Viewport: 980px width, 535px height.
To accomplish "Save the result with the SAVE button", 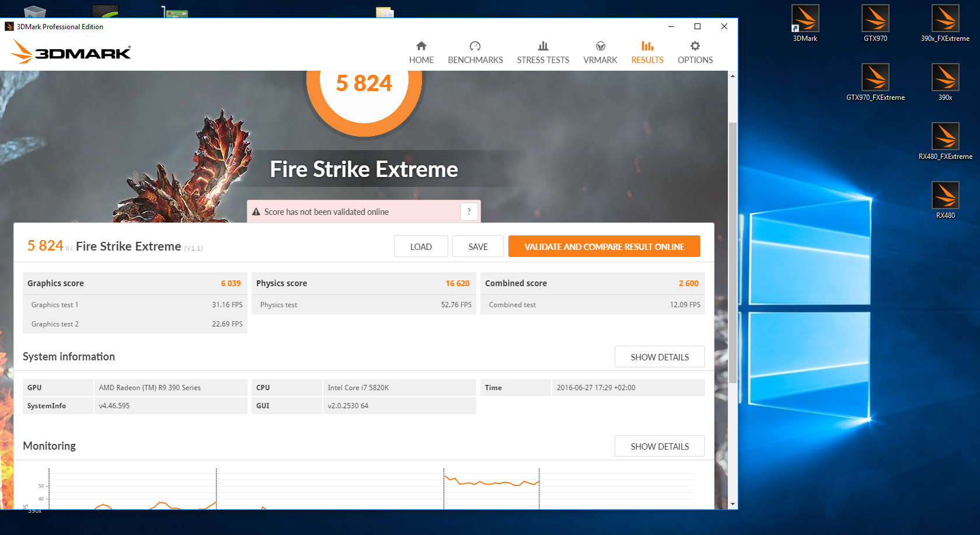I will pyautogui.click(x=478, y=246).
